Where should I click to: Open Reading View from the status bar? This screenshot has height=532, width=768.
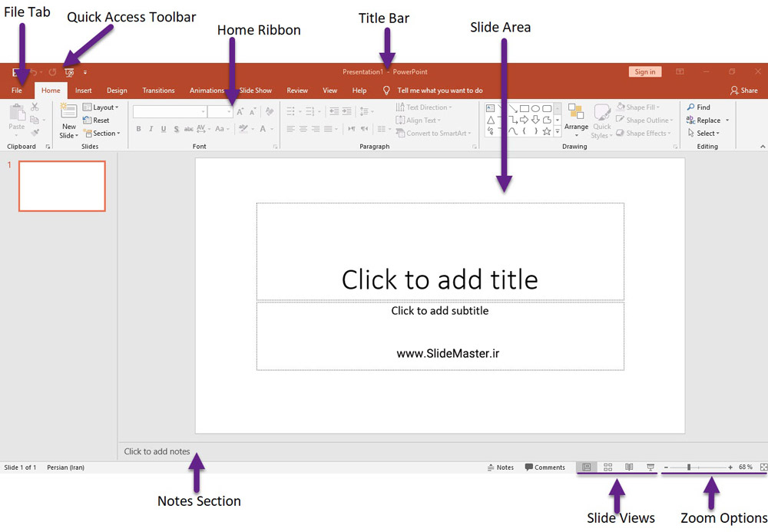(x=629, y=467)
